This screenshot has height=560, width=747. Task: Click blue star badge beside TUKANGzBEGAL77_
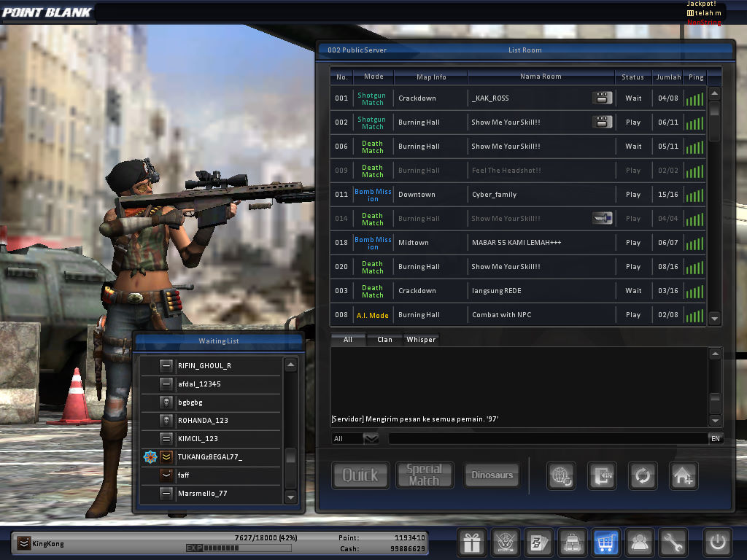coord(150,457)
